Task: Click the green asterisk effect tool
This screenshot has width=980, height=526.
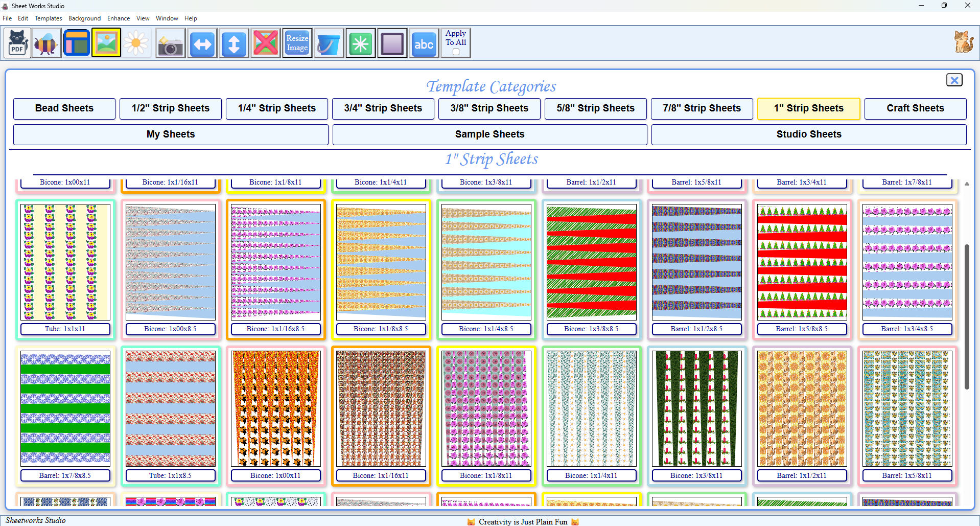Action: coord(360,42)
